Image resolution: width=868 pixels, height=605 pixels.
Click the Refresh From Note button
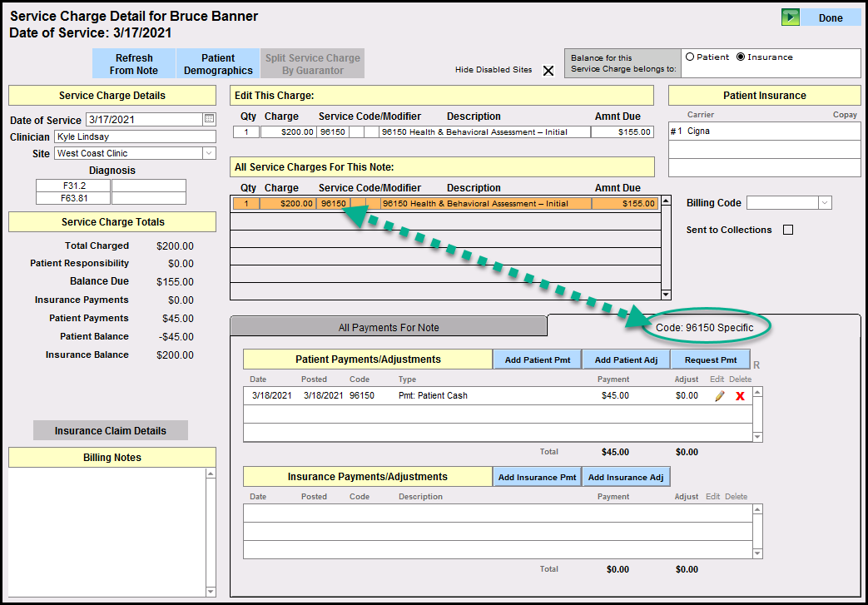click(134, 64)
